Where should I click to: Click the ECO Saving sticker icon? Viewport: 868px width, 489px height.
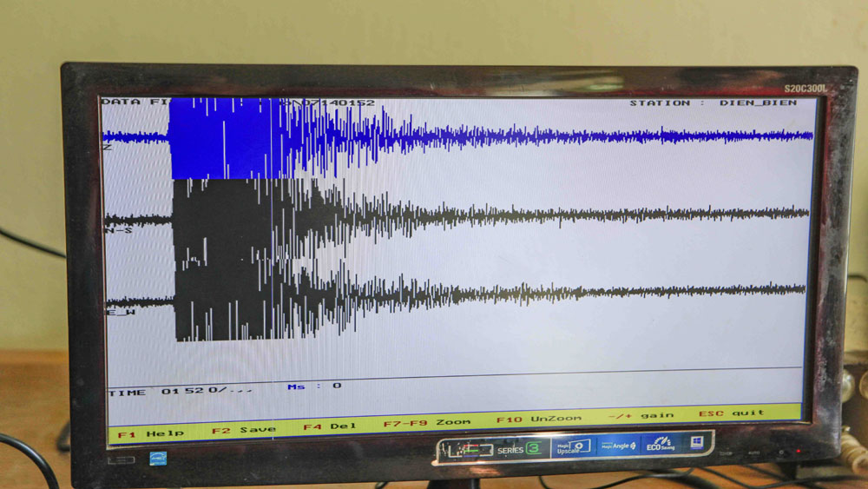pyautogui.click(x=661, y=444)
